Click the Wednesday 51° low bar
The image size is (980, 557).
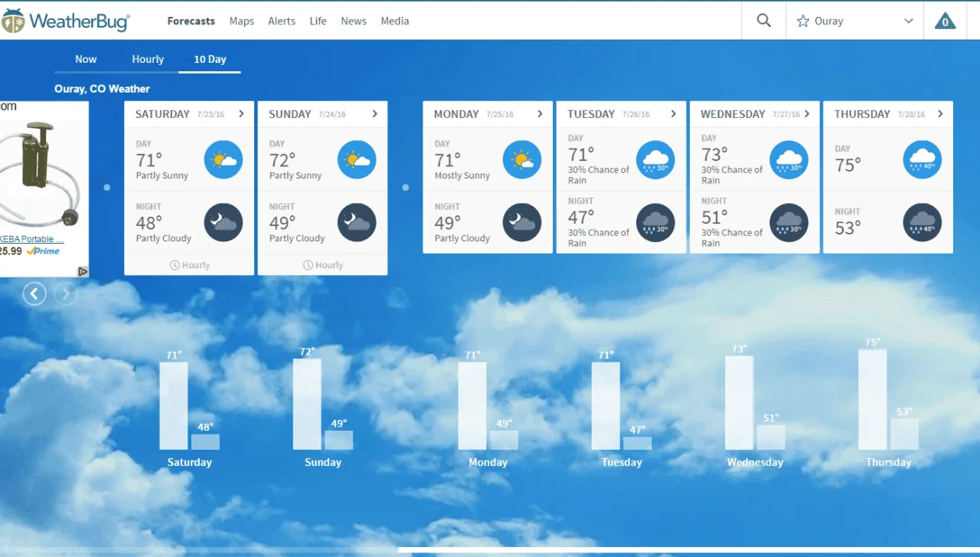(x=771, y=437)
